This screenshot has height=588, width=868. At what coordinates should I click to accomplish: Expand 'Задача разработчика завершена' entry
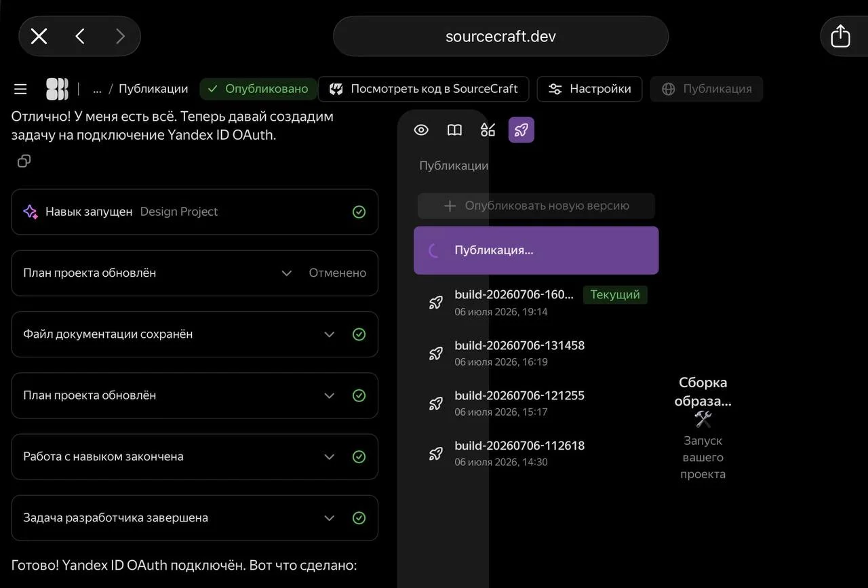(x=330, y=517)
